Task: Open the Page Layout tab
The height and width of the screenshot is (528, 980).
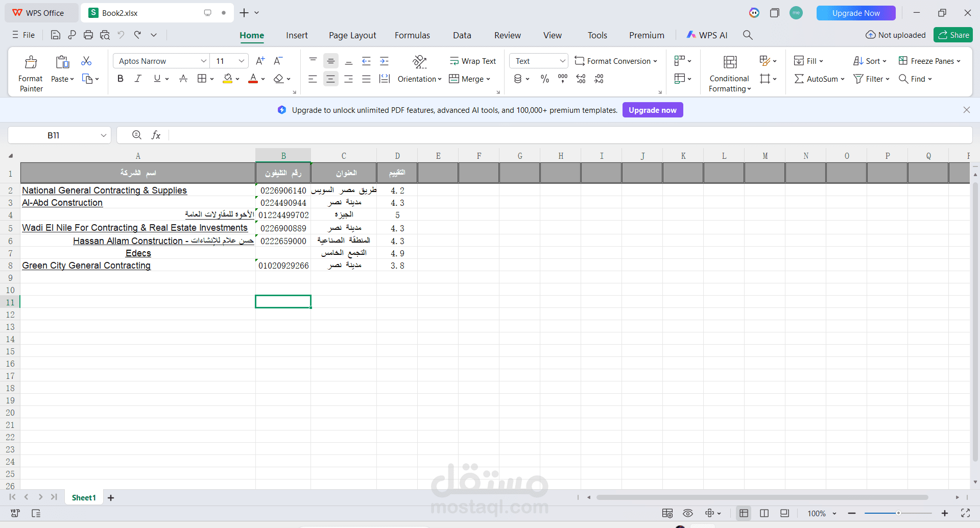Action: (352, 35)
